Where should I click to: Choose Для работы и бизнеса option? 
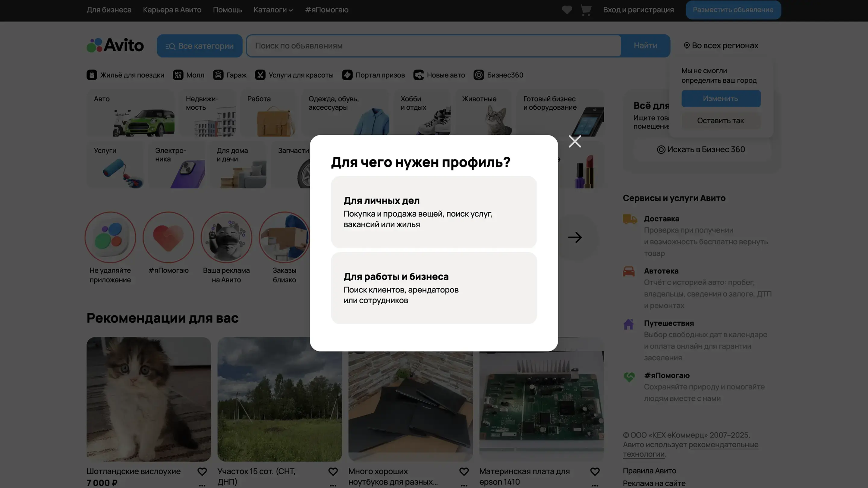click(x=434, y=288)
